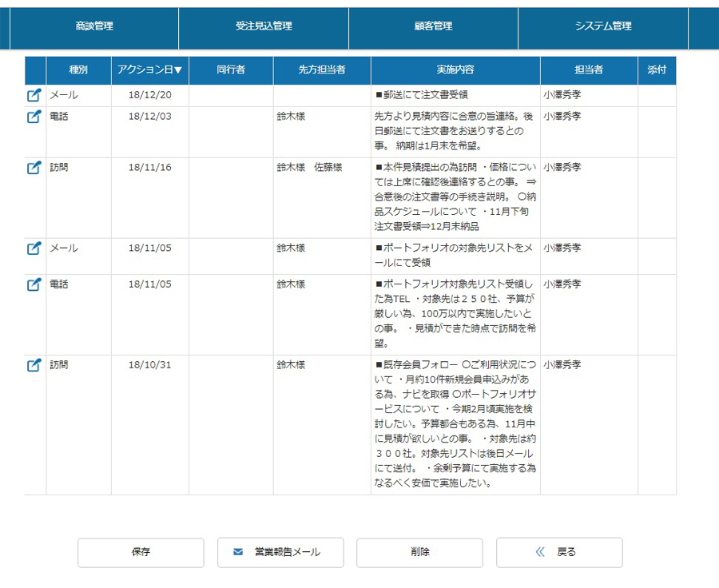The height and width of the screenshot is (588, 719).
Task: Click edit icon on 18/11/05 mail row
Action: click(x=34, y=248)
